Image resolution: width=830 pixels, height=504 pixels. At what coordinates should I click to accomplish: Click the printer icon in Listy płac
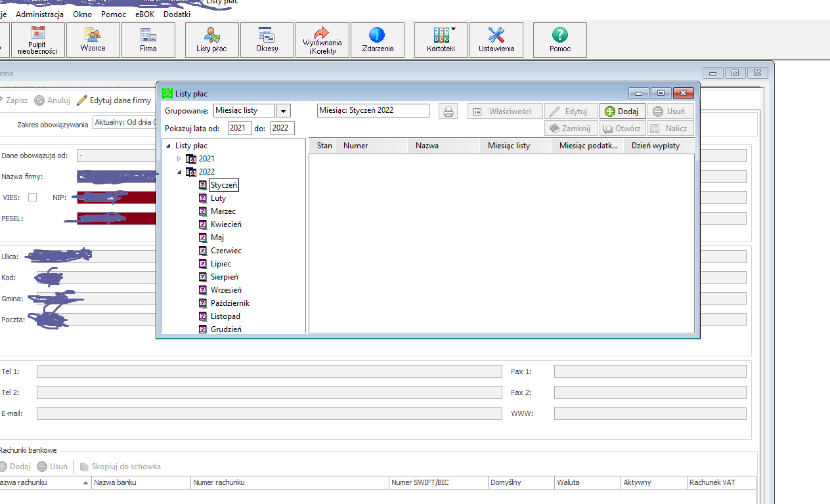pos(448,111)
